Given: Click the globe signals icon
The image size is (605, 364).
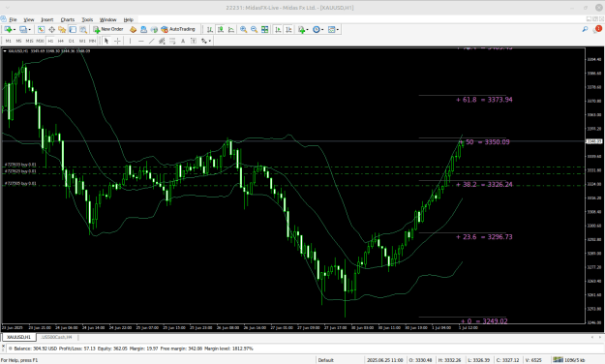Looking at the screenshot, I should tap(154, 29).
